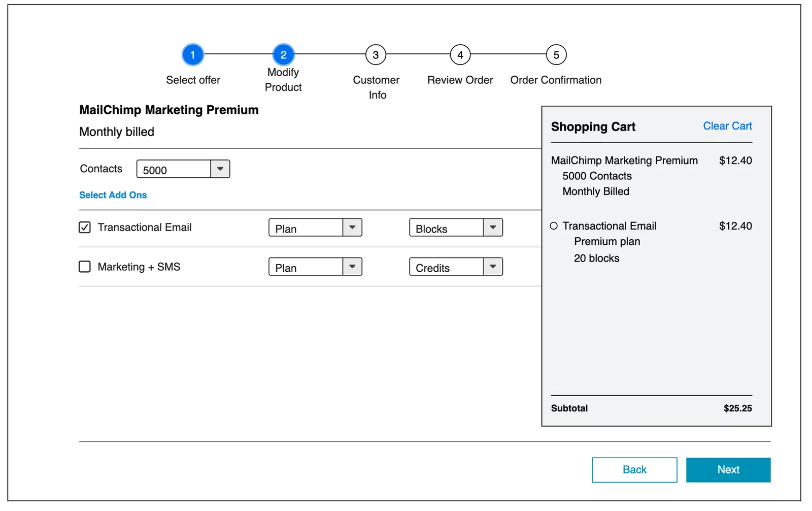812x511 pixels.
Task: Click the 5000 Contacts cart line
Action: [x=597, y=176]
